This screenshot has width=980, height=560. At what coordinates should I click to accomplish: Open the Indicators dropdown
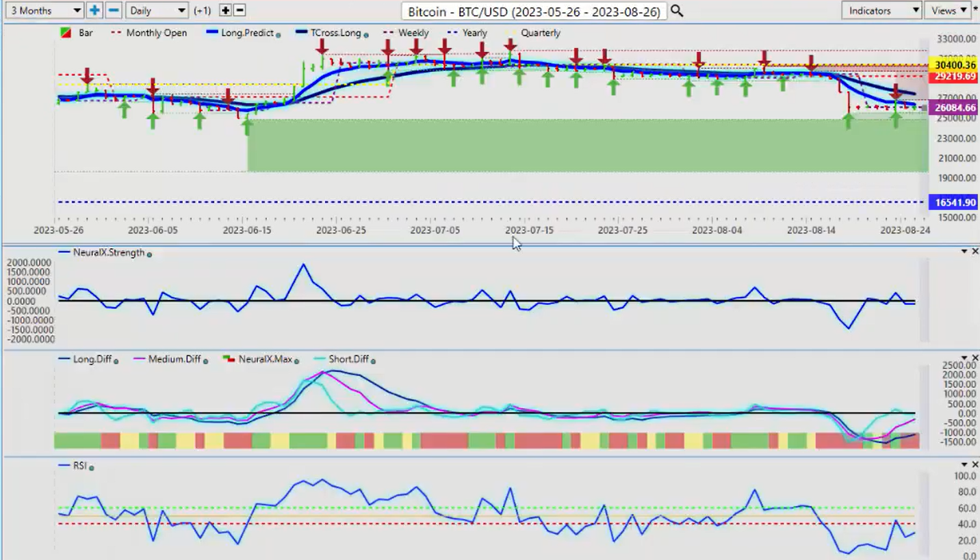881,10
